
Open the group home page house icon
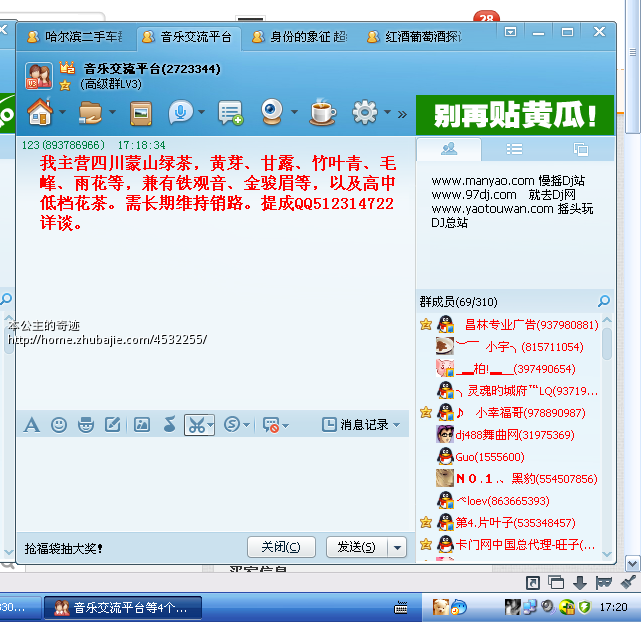coord(39,112)
